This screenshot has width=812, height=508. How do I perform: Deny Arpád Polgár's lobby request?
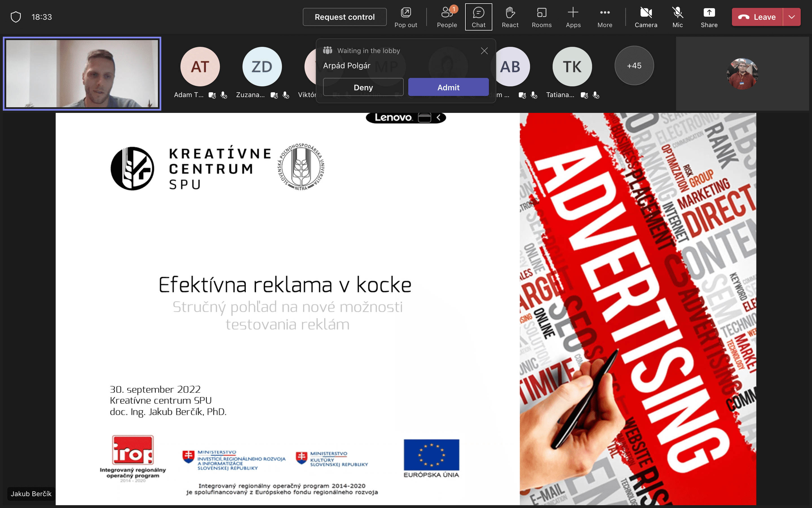click(x=363, y=87)
